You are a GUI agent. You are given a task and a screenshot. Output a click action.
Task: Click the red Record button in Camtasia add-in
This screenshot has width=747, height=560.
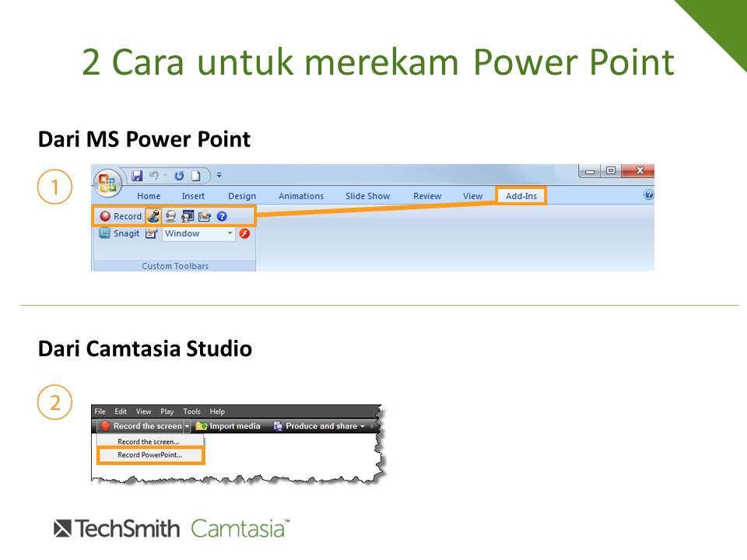(121, 216)
